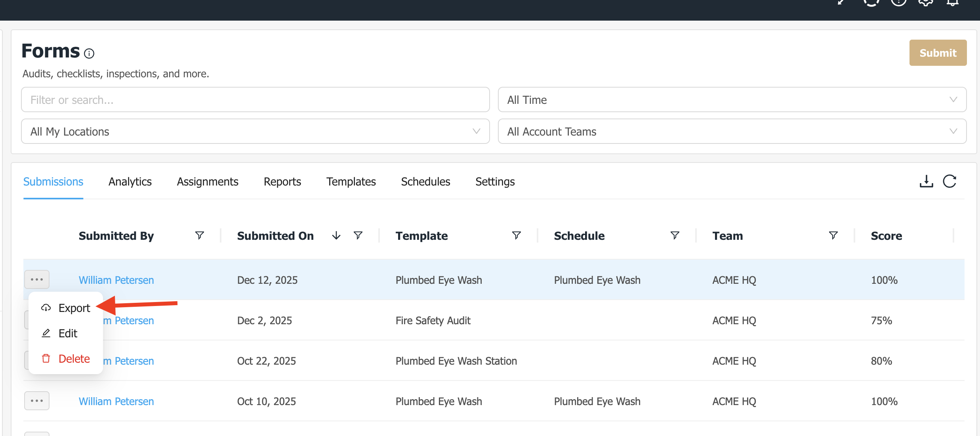Image resolution: width=980 pixels, height=436 pixels.
Task: Click the refresh table icon
Action: (x=949, y=182)
